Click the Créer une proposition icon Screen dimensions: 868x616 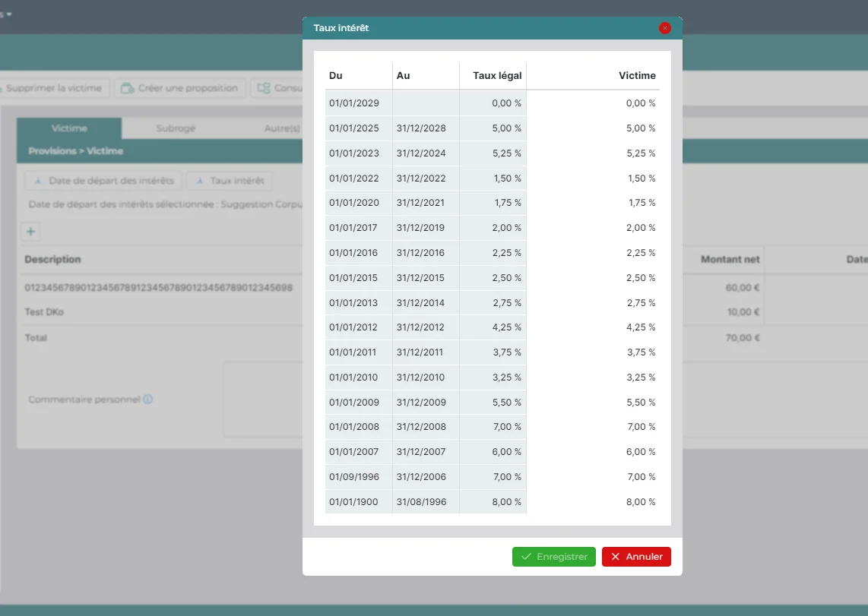(128, 88)
